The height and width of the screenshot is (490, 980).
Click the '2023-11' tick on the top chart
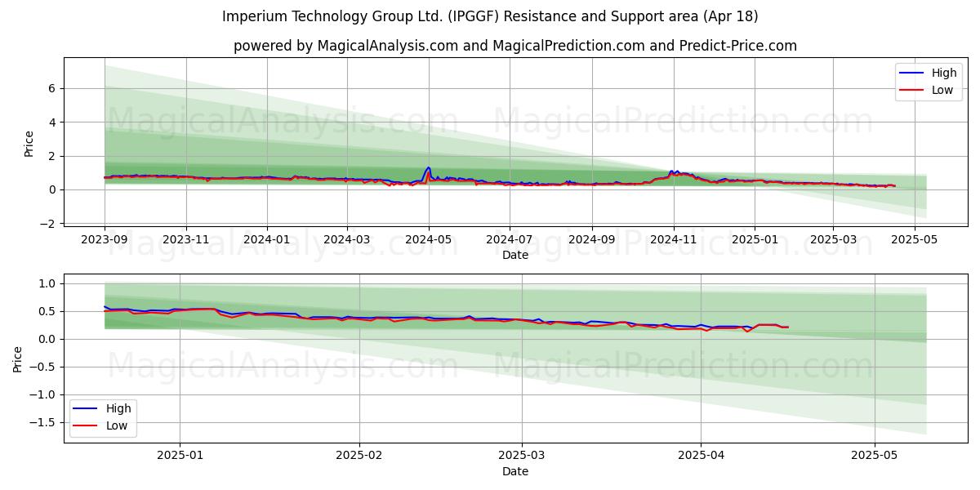[186, 241]
